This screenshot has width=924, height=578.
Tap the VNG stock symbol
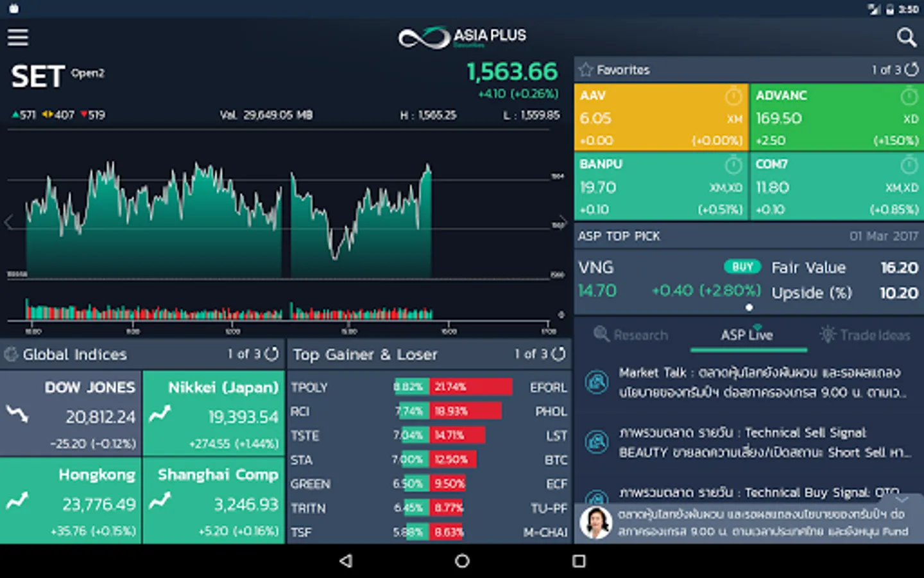[x=596, y=267]
